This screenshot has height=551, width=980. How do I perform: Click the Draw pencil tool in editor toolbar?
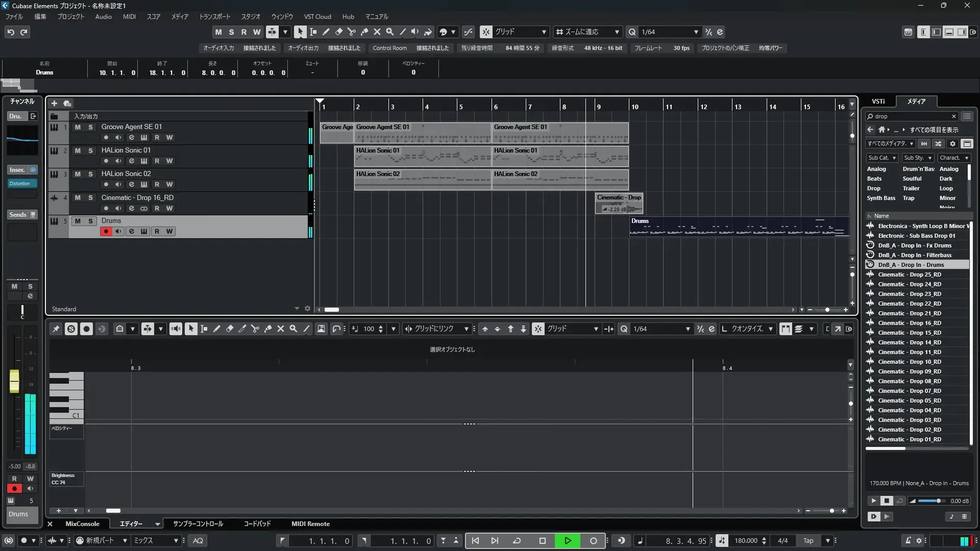216,329
